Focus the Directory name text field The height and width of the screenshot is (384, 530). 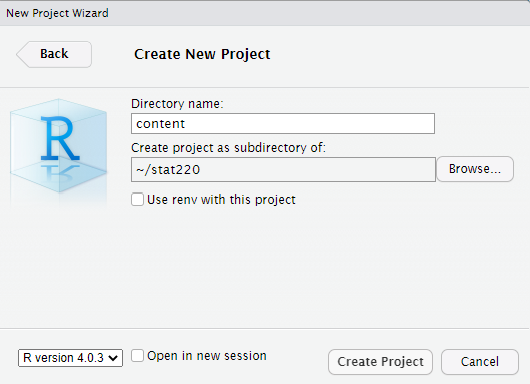(x=283, y=124)
